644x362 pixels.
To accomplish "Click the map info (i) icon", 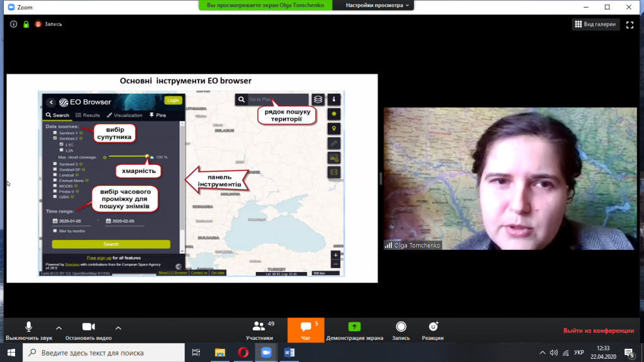I will tap(334, 99).
